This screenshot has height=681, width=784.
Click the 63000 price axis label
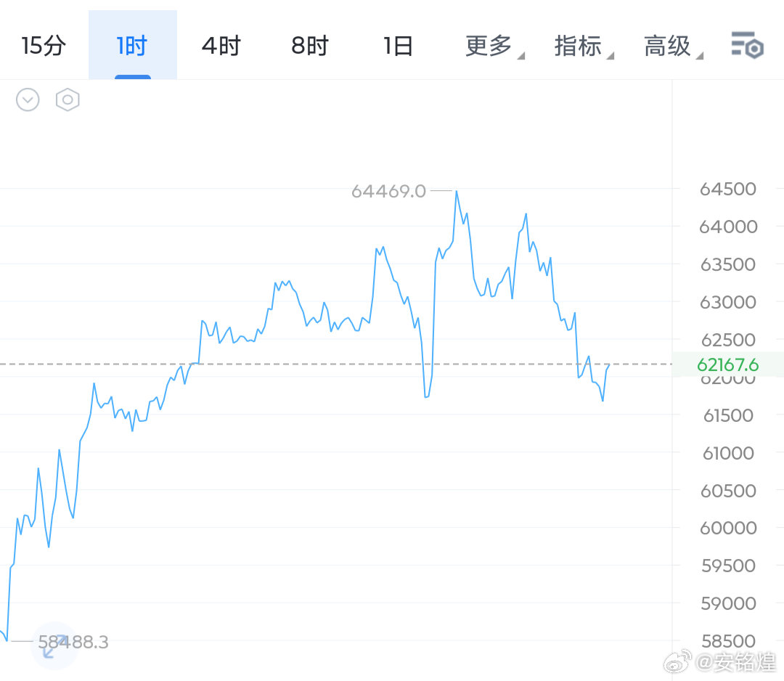(x=728, y=303)
